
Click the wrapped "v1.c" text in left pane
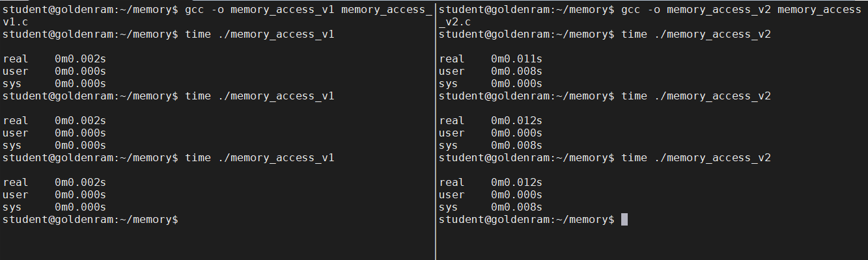[15, 22]
